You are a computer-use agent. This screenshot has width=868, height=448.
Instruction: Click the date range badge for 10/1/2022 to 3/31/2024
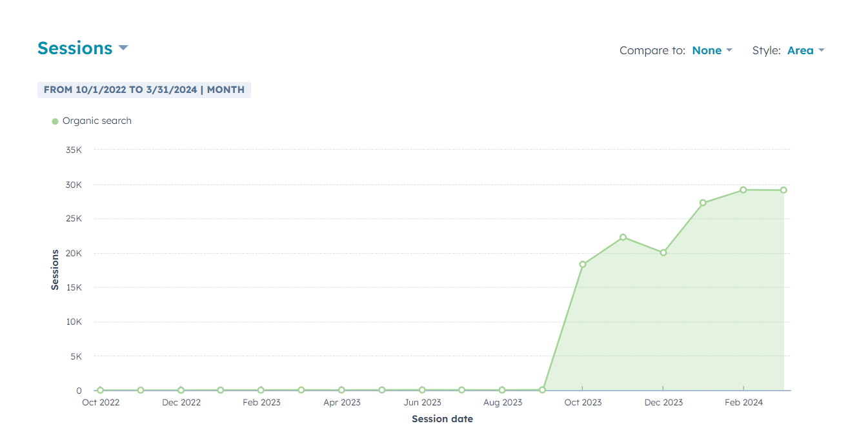(x=144, y=90)
